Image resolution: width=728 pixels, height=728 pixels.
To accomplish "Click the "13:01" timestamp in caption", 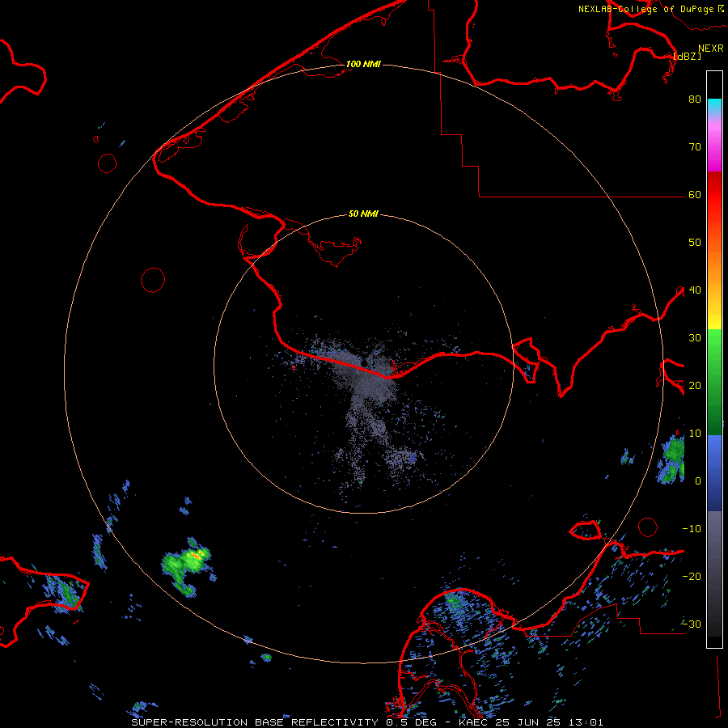I will (x=585, y=722).
